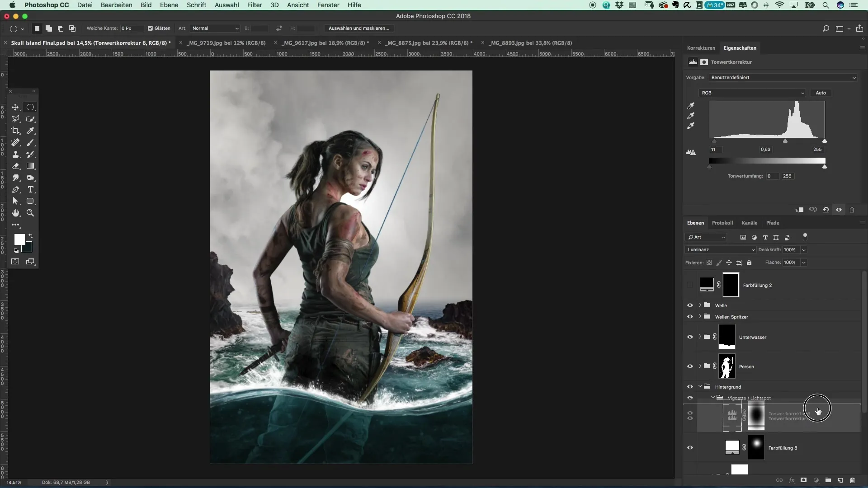Viewport: 868px width, 488px height.
Task: Toggle Quick Mask mode
Action: [15, 262]
